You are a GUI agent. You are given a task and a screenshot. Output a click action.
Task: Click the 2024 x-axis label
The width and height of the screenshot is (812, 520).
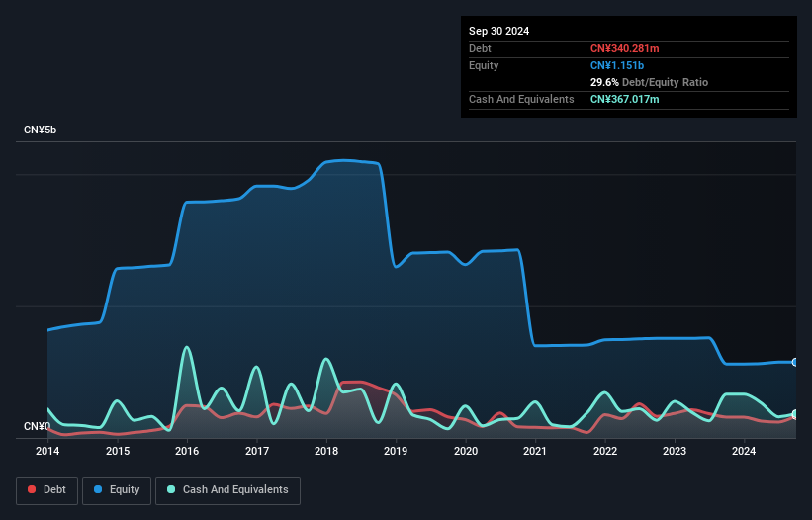point(744,451)
